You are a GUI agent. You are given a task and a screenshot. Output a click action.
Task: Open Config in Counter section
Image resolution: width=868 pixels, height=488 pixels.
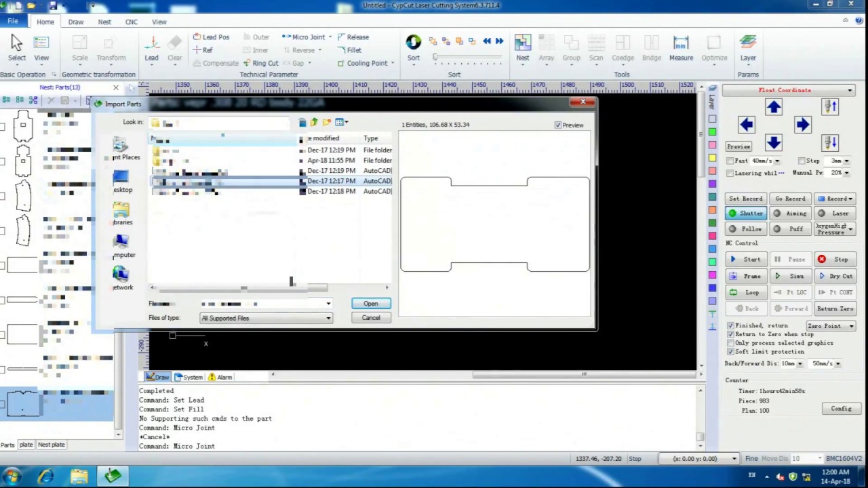(841, 409)
